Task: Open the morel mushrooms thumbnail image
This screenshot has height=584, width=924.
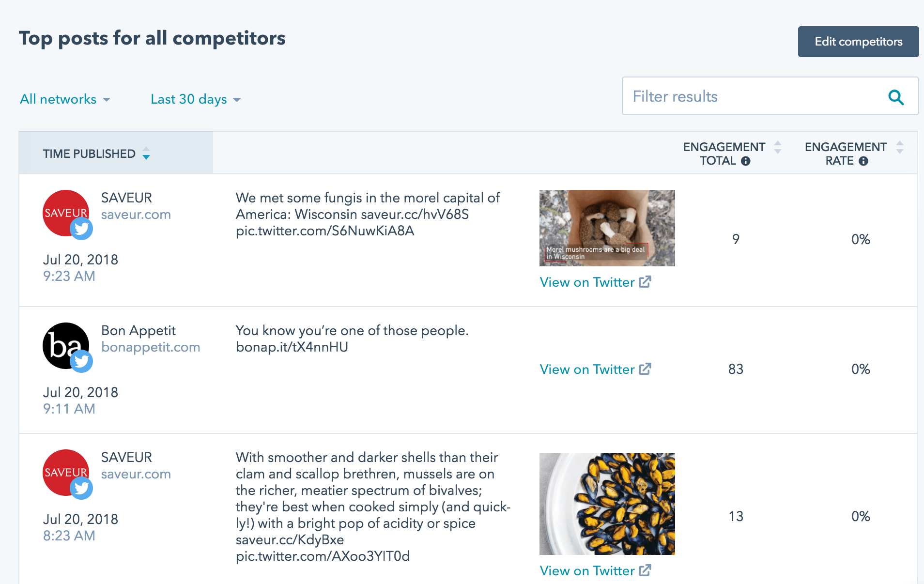Action: pyautogui.click(x=607, y=228)
